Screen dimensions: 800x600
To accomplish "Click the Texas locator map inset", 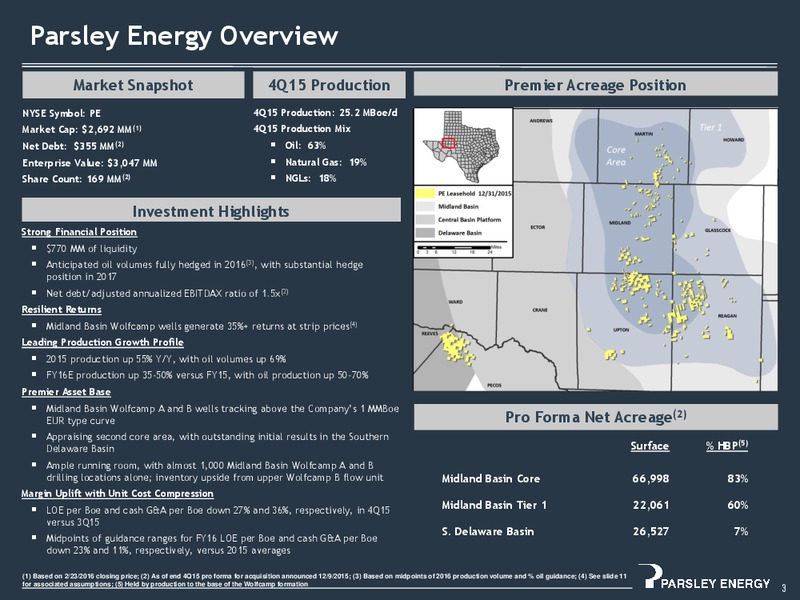I will click(462, 146).
